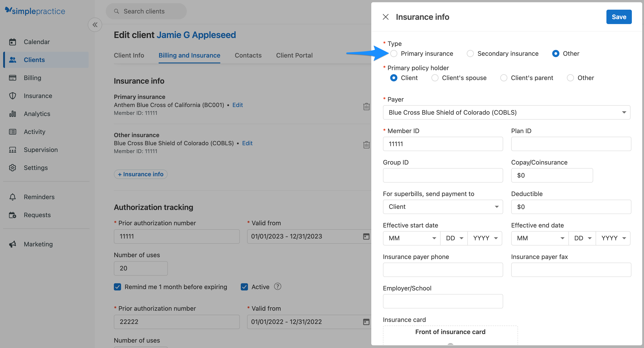Screen dimensions: 644x348
Task: Click the Active help question-mark icon
Action: (x=277, y=287)
